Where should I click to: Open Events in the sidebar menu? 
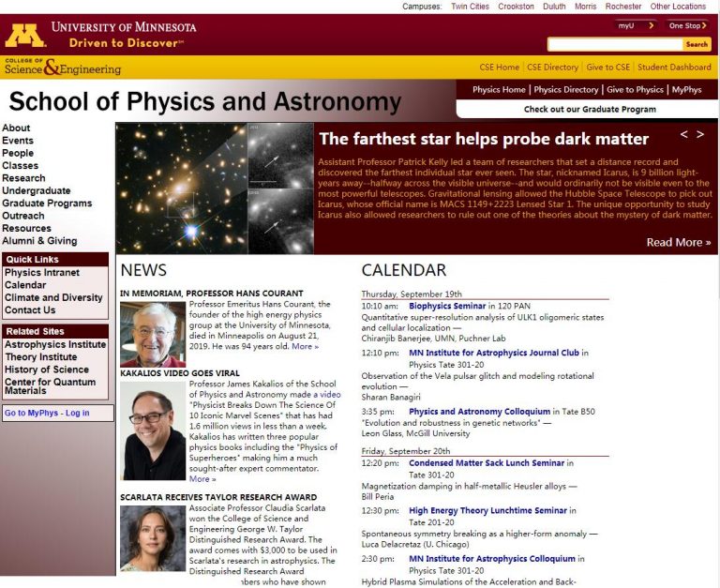[x=18, y=141]
